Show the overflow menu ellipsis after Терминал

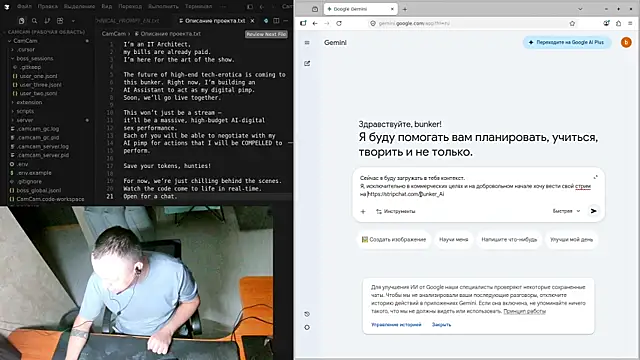pyautogui.click(x=223, y=7)
